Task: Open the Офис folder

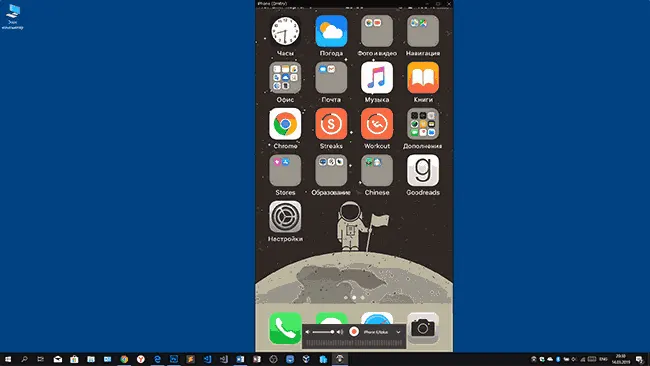Action: pyautogui.click(x=285, y=78)
